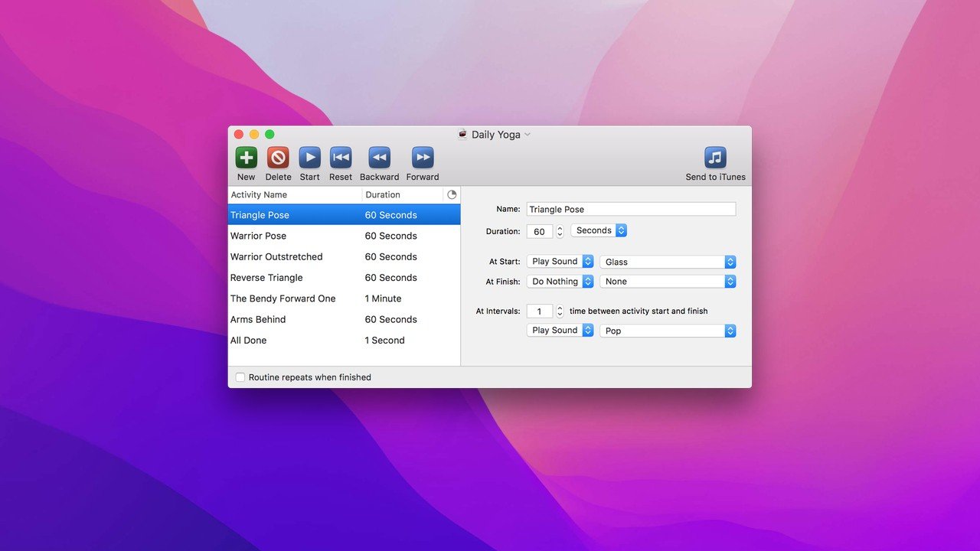The height and width of the screenshot is (551, 980).
Task: Open the At Finish Do Nothing dropdown
Action: (x=560, y=282)
